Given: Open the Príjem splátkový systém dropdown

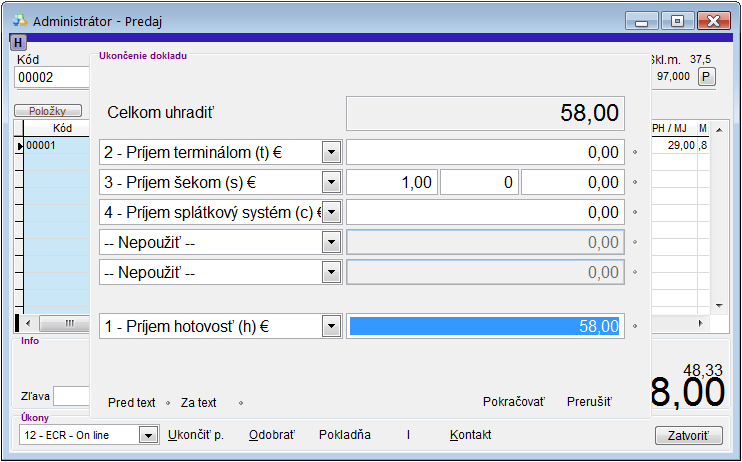Looking at the screenshot, I should tap(331, 212).
